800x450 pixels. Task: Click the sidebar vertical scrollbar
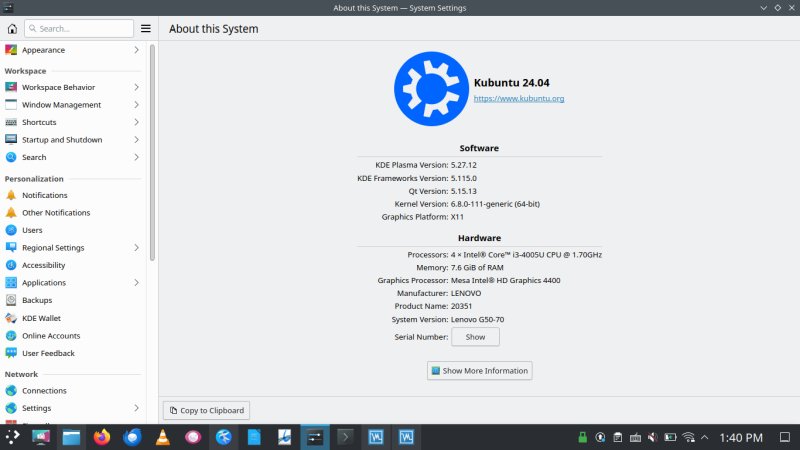tap(152, 153)
